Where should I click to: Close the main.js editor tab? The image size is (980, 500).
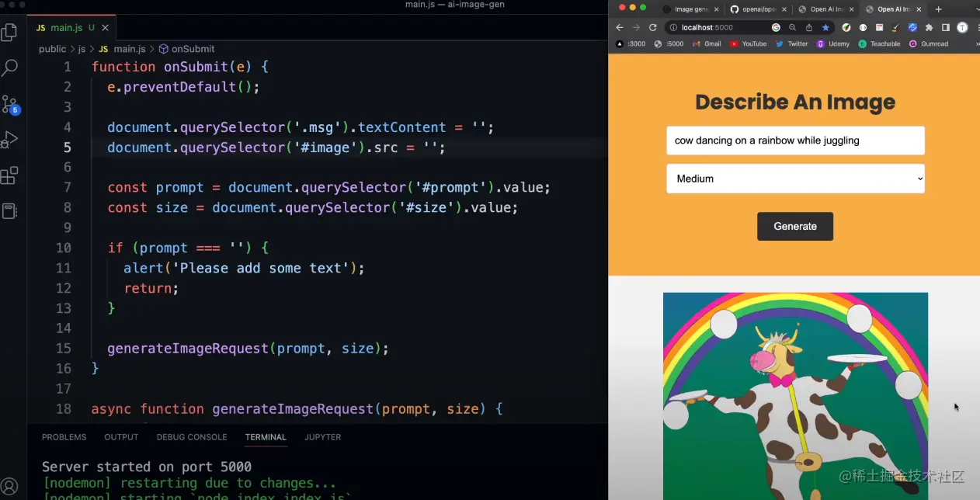click(105, 28)
